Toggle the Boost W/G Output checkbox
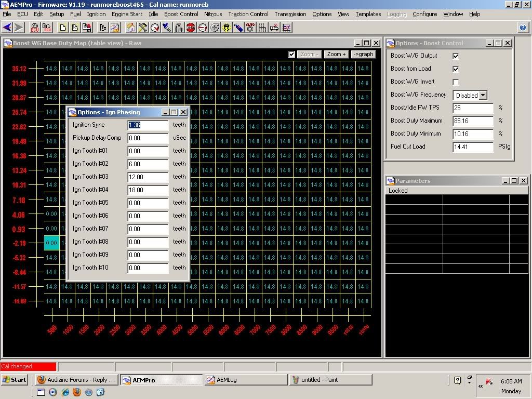Screen dimensions: 532x399 pos(456,56)
